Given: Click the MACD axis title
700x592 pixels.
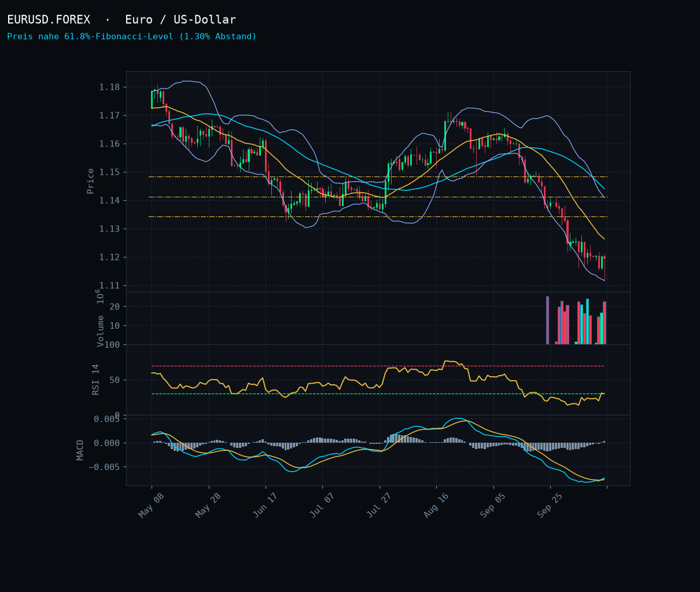Looking at the screenshot, I should (80, 450).
